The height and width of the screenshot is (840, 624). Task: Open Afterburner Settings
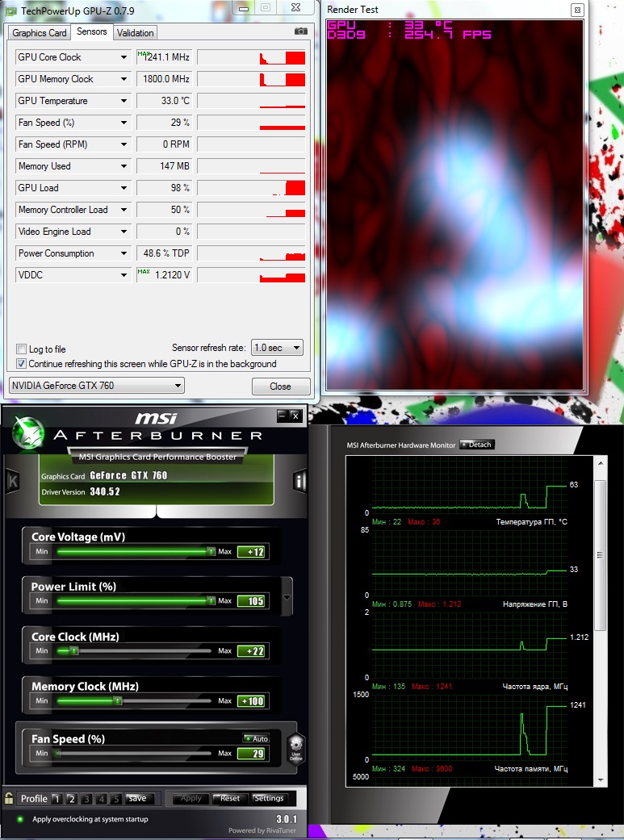(x=269, y=798)
